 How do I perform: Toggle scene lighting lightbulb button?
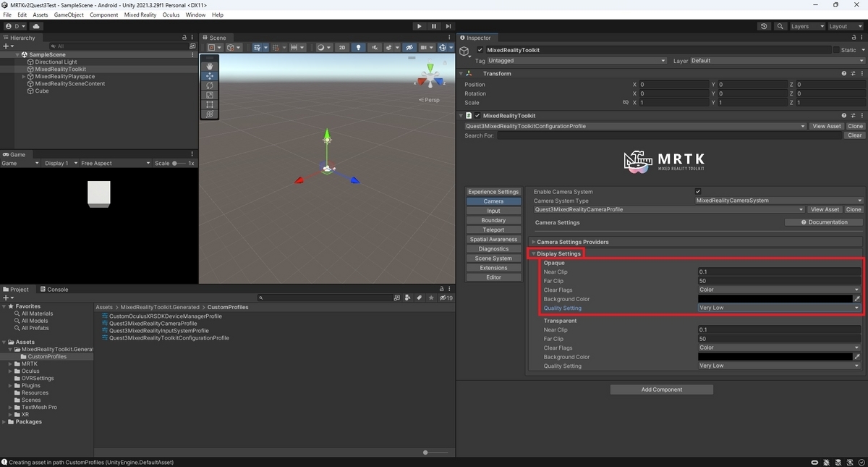358,48
